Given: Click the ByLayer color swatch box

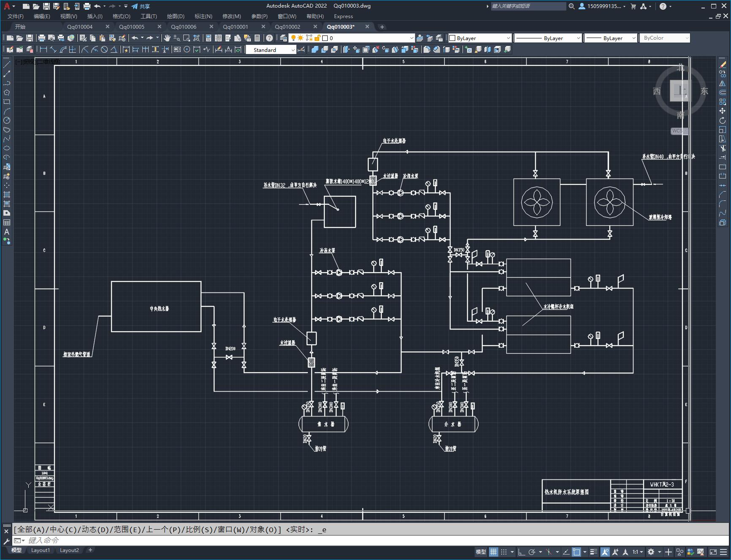Looking at the screenshot, I should pyautogui.click(x=452, y=38).
